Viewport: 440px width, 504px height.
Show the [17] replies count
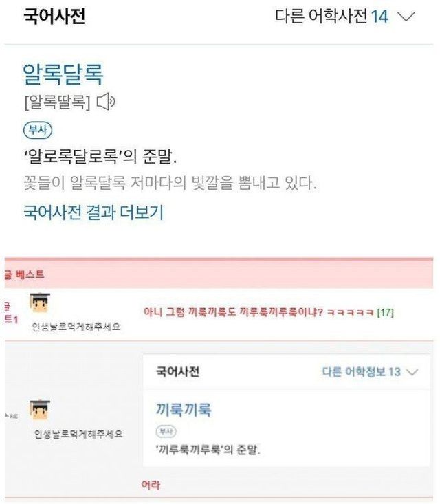pos(386,312)
